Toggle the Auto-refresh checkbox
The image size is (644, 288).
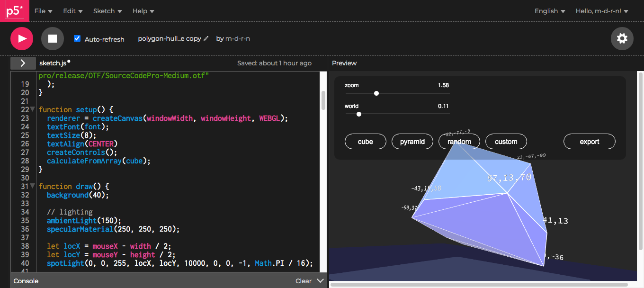point(77,38)
